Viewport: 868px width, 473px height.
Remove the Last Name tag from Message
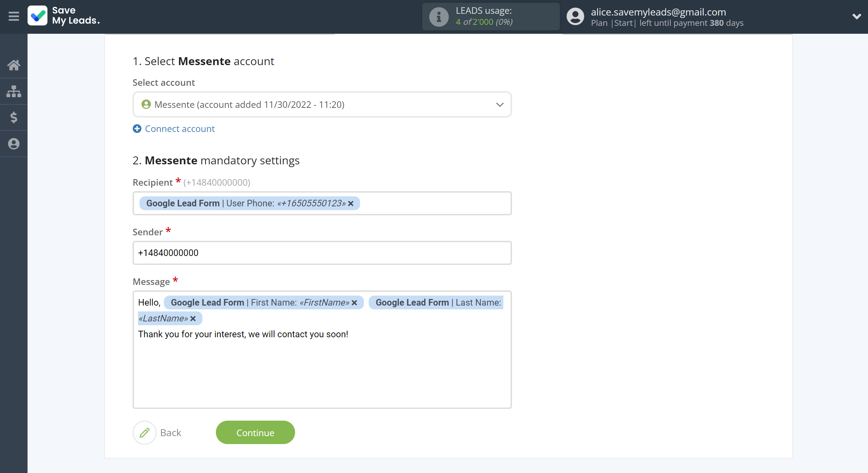tap(193, 319)
